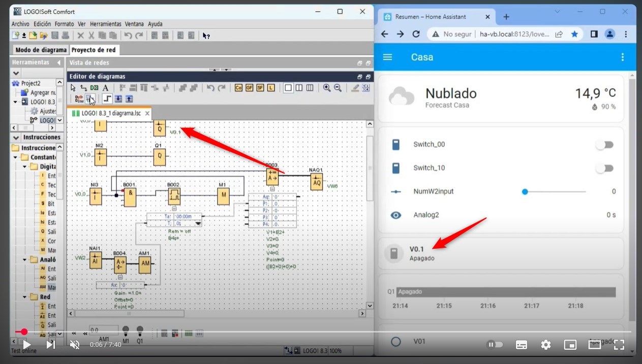The width and height of the screenshot is (642, 364).
Task: Select LOGO! 8.3_1 diagrama.lsc document tab
Action: (110, 113)
